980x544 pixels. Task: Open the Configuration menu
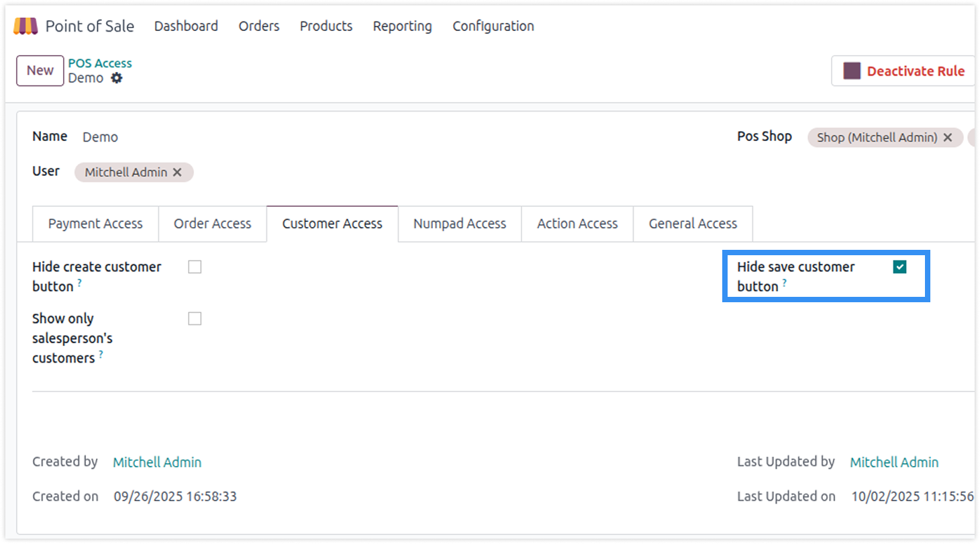[x=493, y=26]
